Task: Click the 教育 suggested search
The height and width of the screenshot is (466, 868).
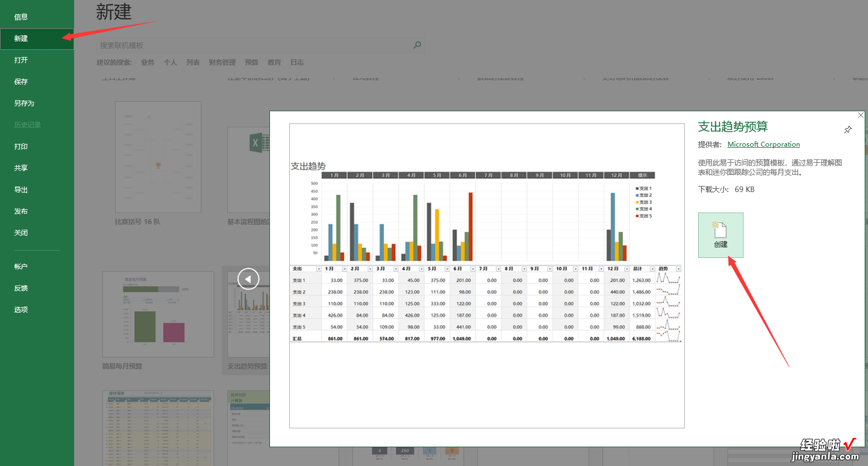Action: (274, 63)
